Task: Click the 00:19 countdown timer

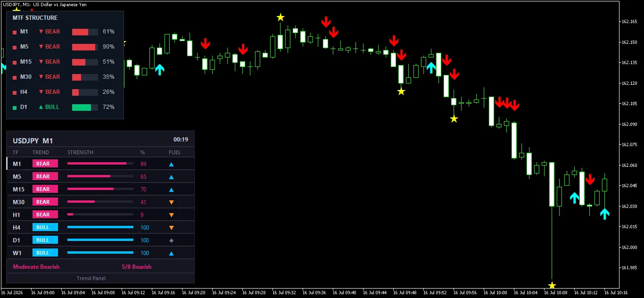Action: (181, 140)
